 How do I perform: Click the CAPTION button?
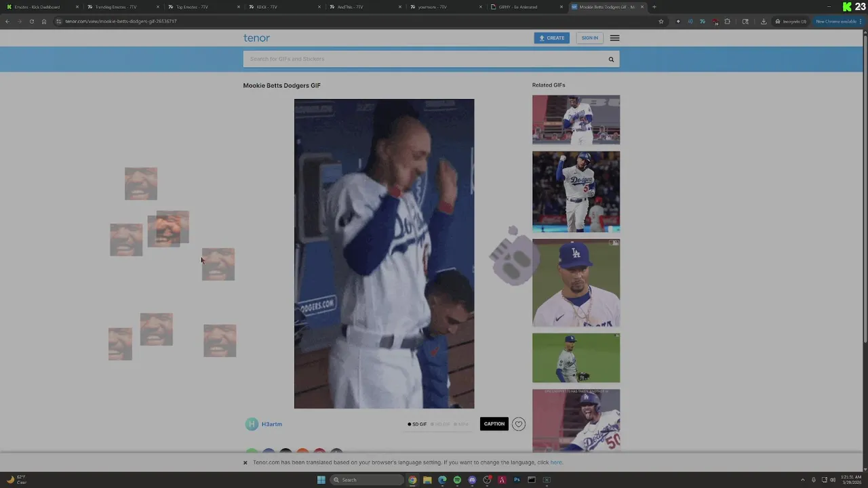494,424
